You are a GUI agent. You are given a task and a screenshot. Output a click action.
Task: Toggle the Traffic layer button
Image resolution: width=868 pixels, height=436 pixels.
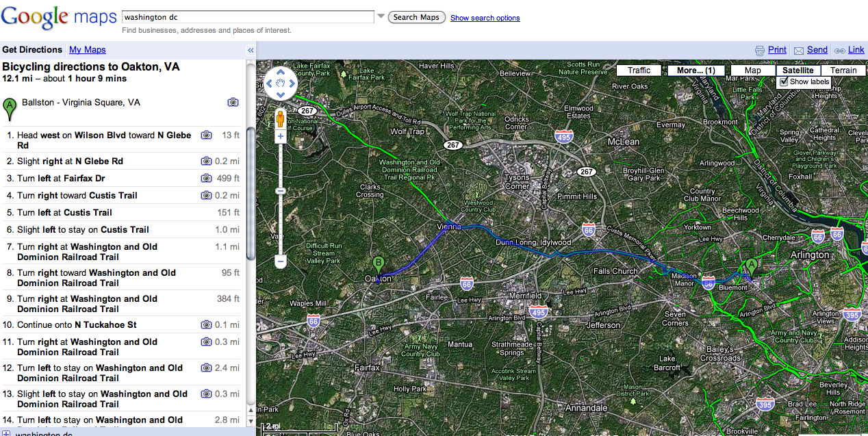coord(639,70)
